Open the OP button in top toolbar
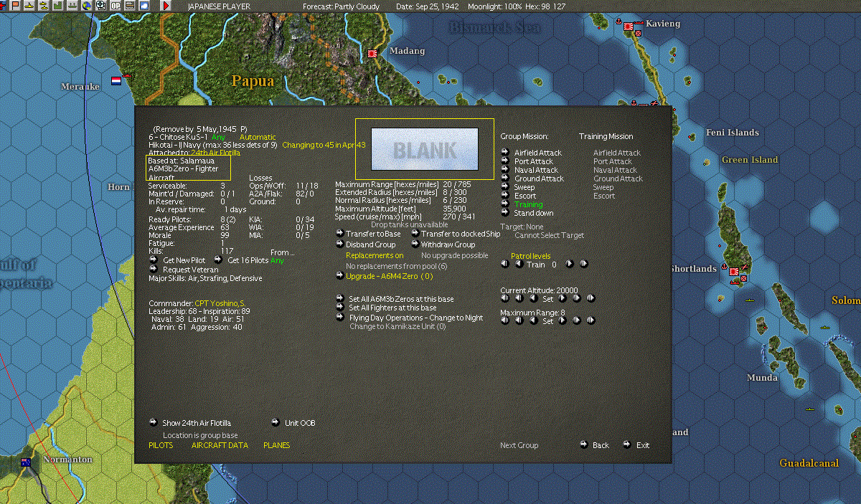The width and height of the screenshot is (861, 504). pos(116,6)
